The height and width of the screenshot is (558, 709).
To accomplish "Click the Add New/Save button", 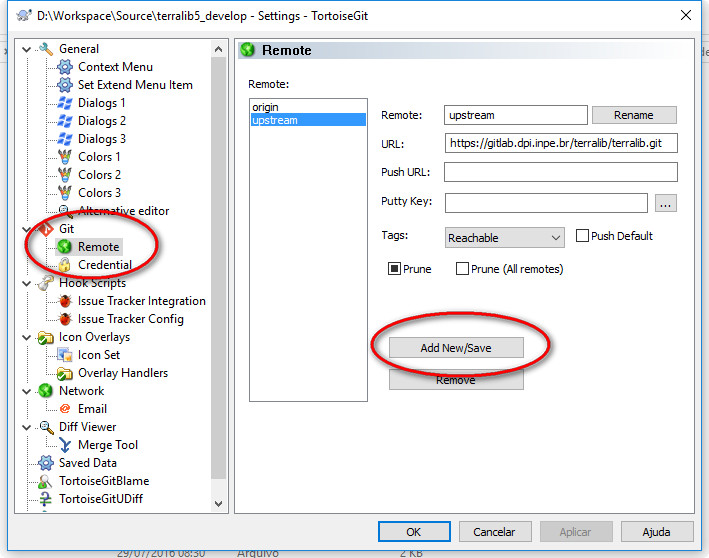I will [x=455, y=348].
